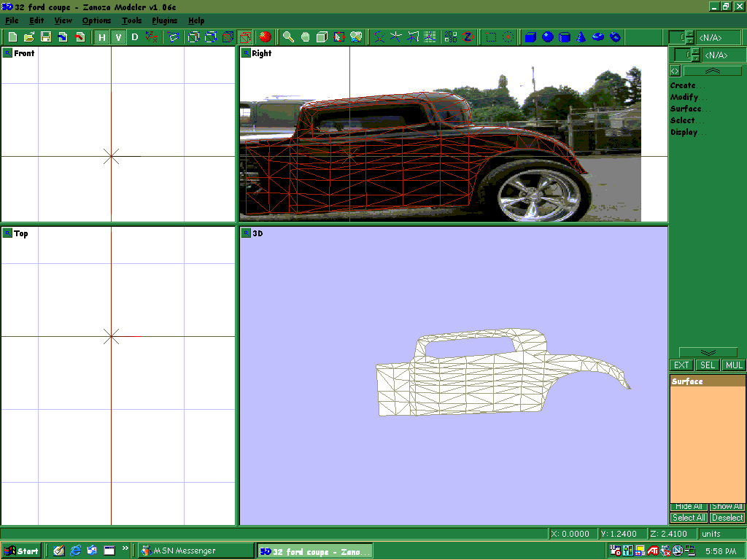
Task: Open the Tools menu
Action: pyautogui.click(x=132, y=20)
